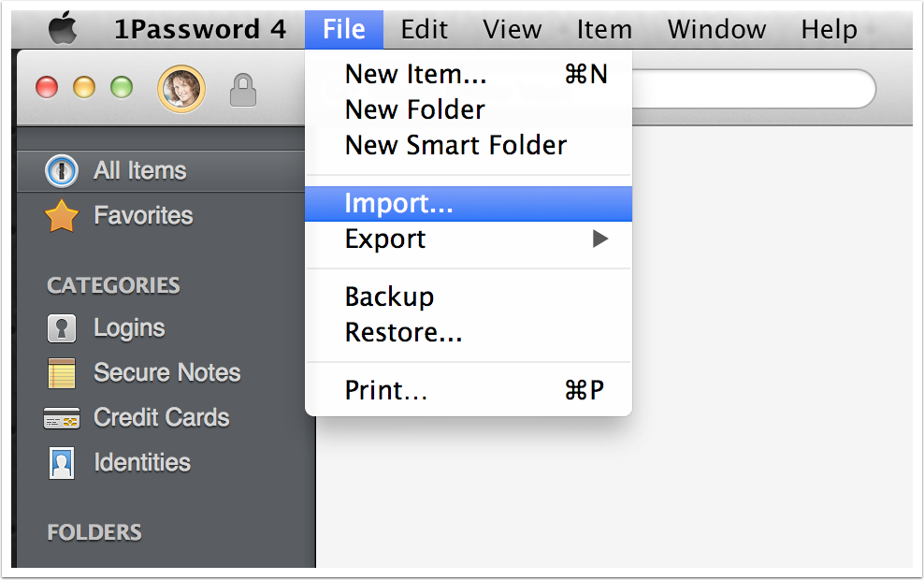Click the Apple logo menu
Image resolution: width=924 pixels, height=580 pixels.
click(63, 29)
